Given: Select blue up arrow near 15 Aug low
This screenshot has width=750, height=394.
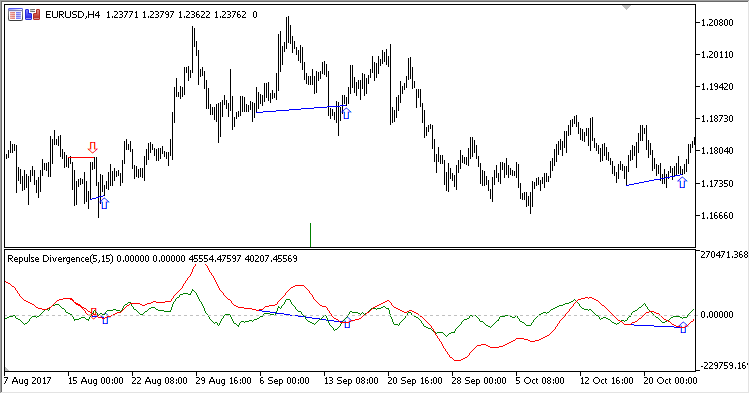Looking at the screenshot, I should (104, 203).
